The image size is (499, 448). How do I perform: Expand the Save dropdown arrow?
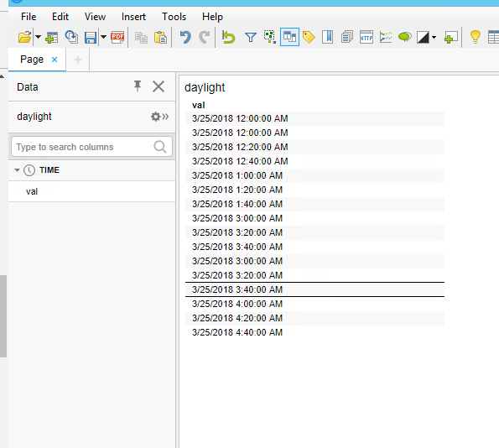tap(103, 37)
